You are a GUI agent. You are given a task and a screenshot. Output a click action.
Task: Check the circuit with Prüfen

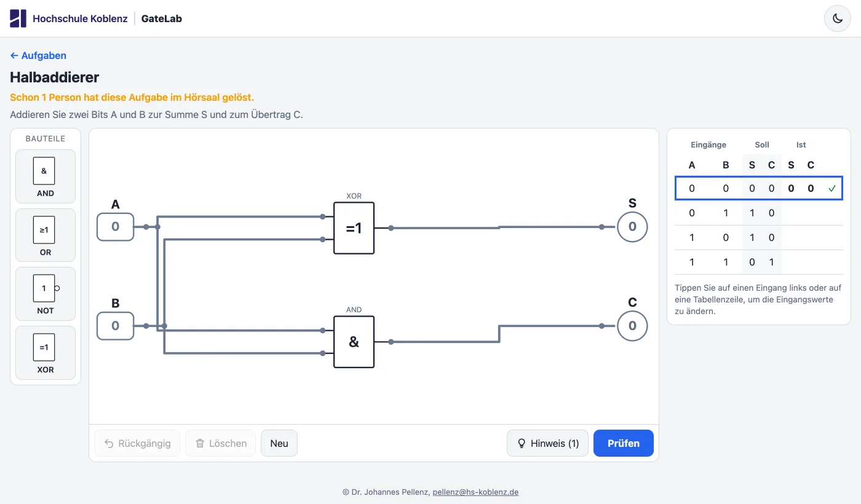(624, 443)
